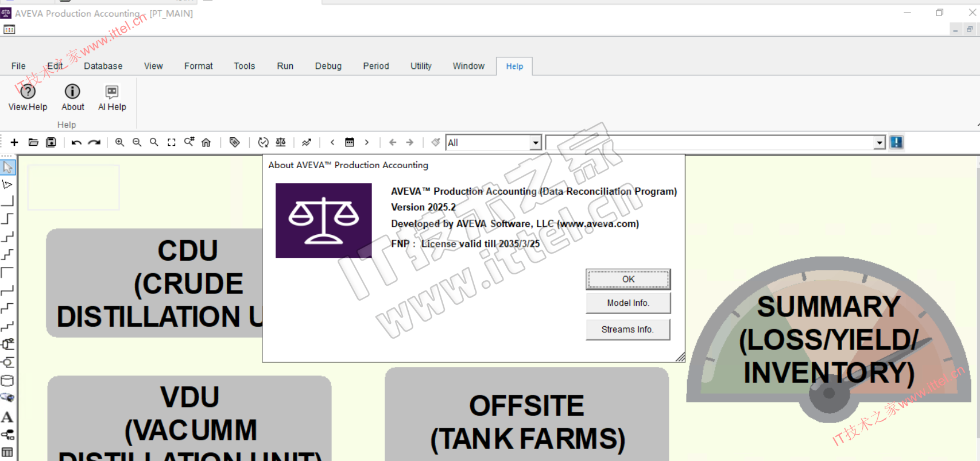Click the balance scales icon in toolbar
Viewport: 980px width, 461px height.
click(281, 142)
